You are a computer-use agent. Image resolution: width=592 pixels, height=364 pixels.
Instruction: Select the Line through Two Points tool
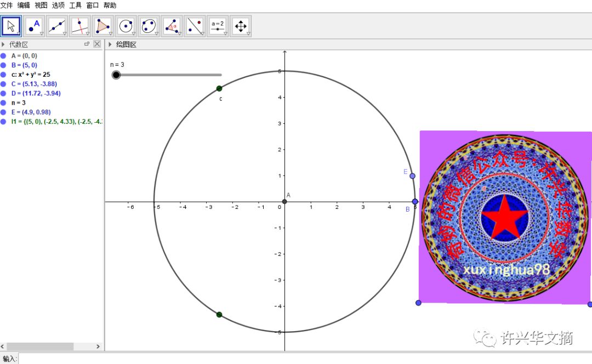[57, 26]
